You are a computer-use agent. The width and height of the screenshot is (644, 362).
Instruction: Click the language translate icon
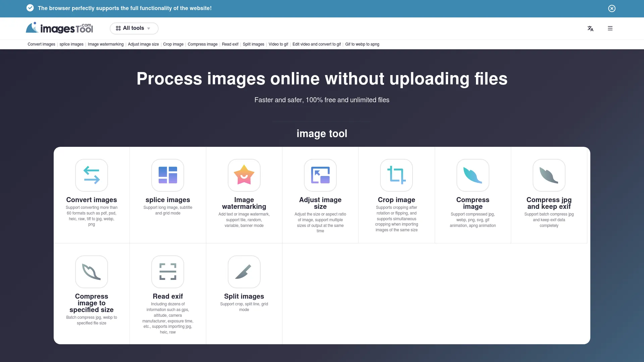coord(590,28)
